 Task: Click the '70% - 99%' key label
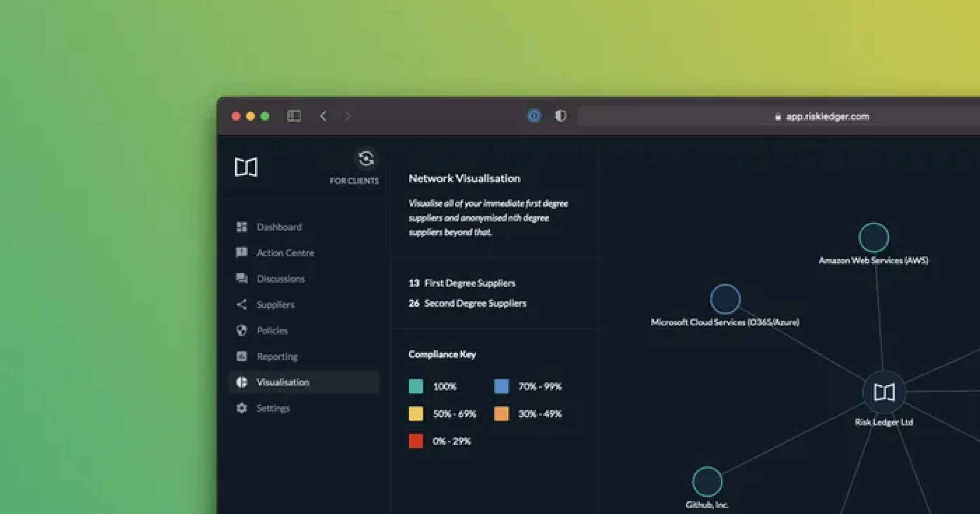540,386
